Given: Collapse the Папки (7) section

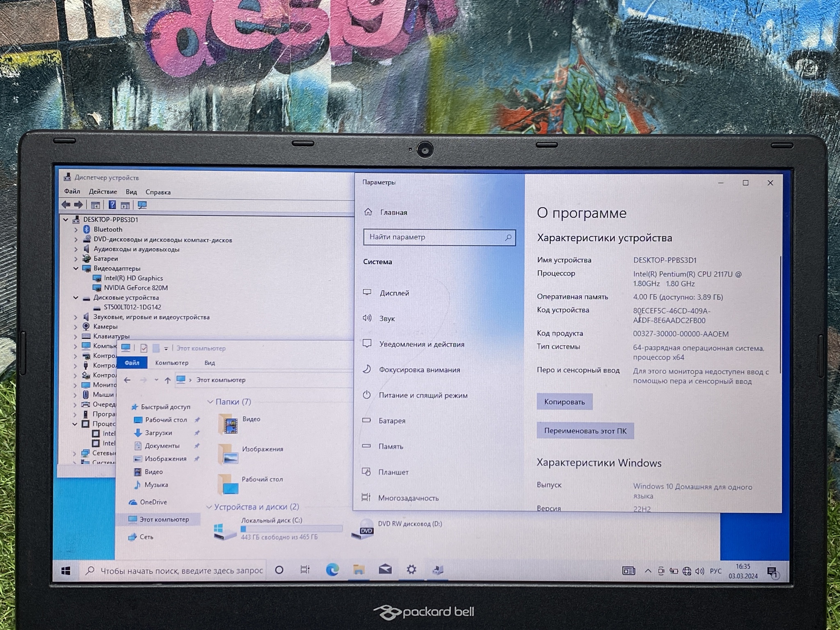Looking at the screenshot, I should tap(210, 402).
